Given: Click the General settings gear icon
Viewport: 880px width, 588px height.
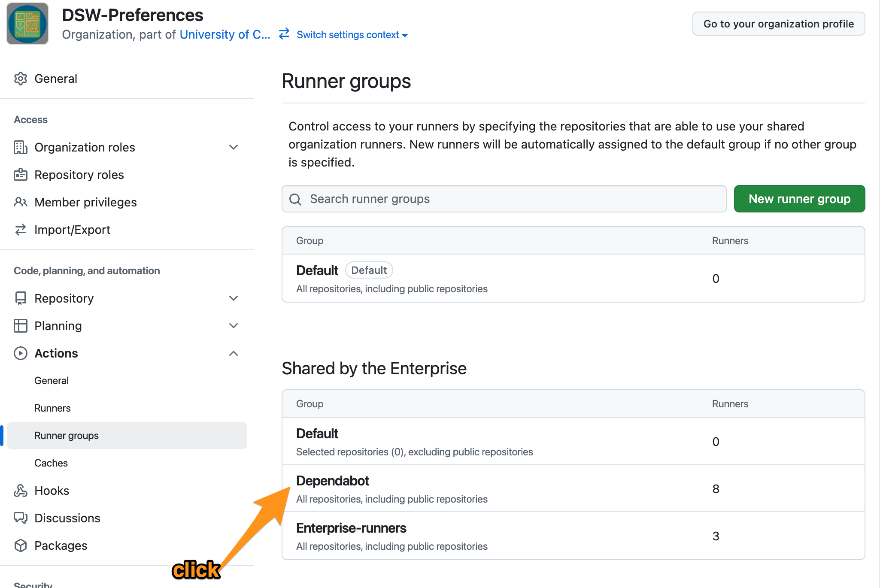Looking at the screenshot, I should click(20, 79).
